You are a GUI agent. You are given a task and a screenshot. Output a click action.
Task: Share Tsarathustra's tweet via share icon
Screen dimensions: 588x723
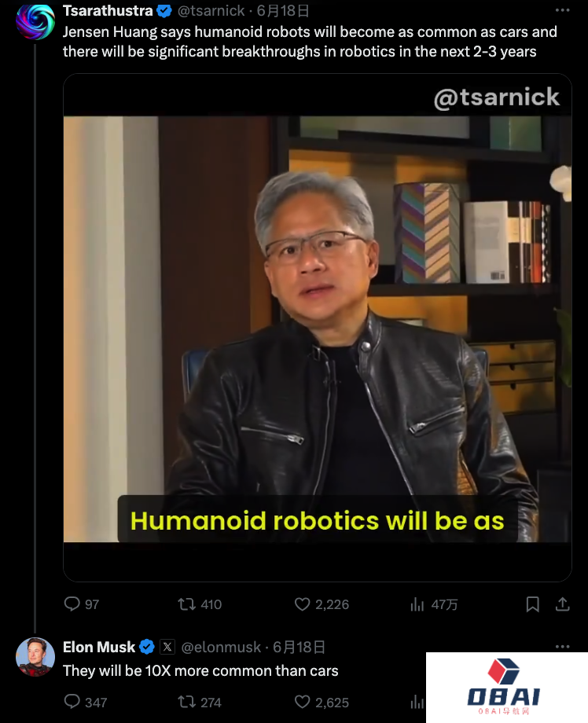(562, 604)
